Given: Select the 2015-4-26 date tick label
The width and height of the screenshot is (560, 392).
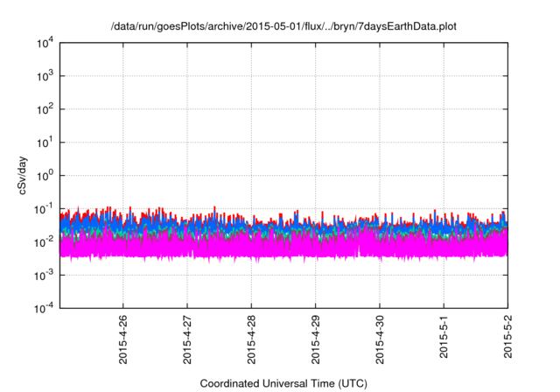Looking at the screenshot, I should [x=122, y=339].
